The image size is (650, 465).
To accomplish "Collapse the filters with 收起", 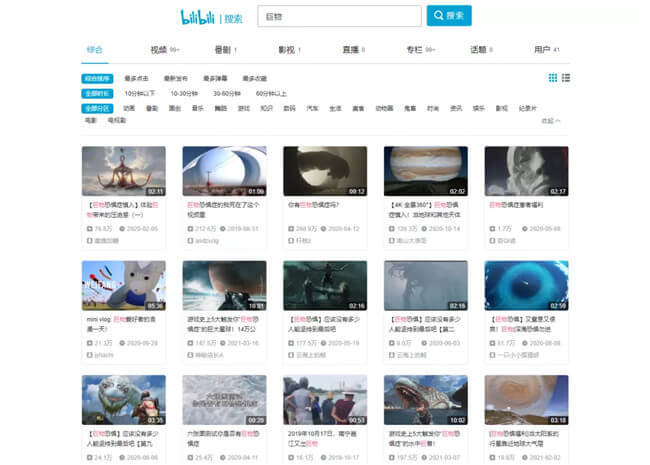I will (x=551, y=121).
